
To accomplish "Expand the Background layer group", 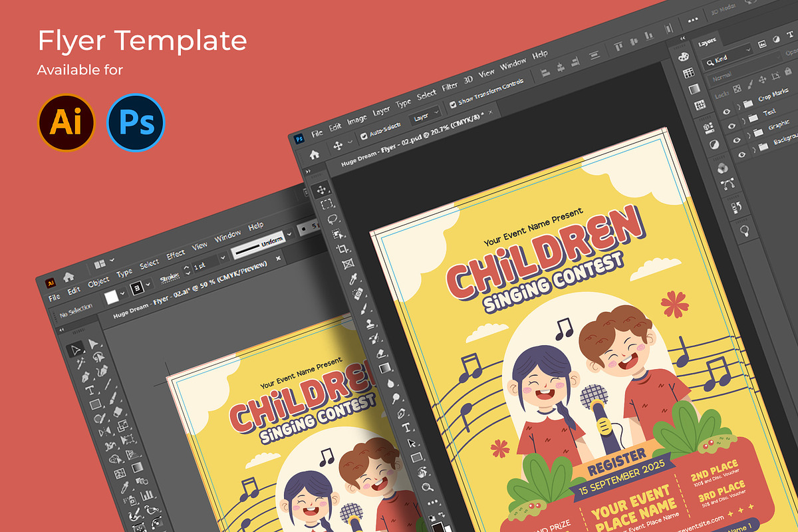I will coord(753,152).
